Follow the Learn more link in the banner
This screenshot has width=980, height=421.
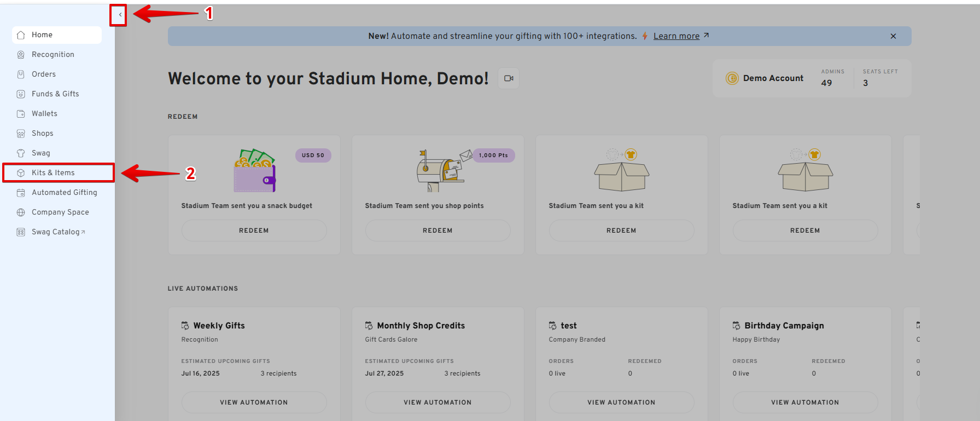coord(676,36)
